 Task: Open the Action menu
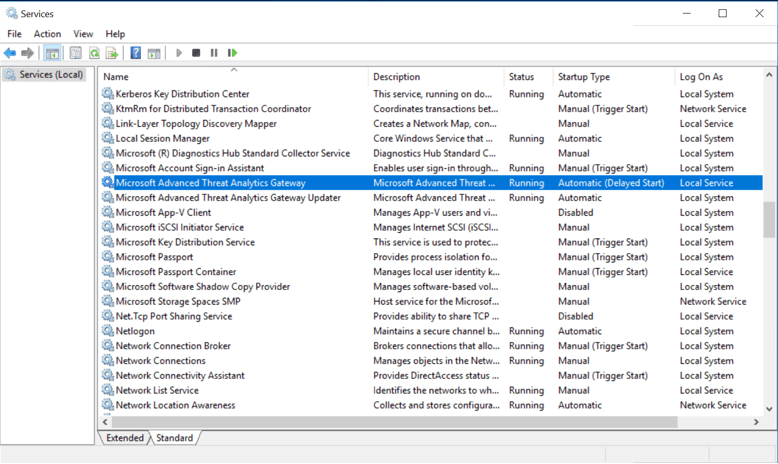(x=47, y=34)
